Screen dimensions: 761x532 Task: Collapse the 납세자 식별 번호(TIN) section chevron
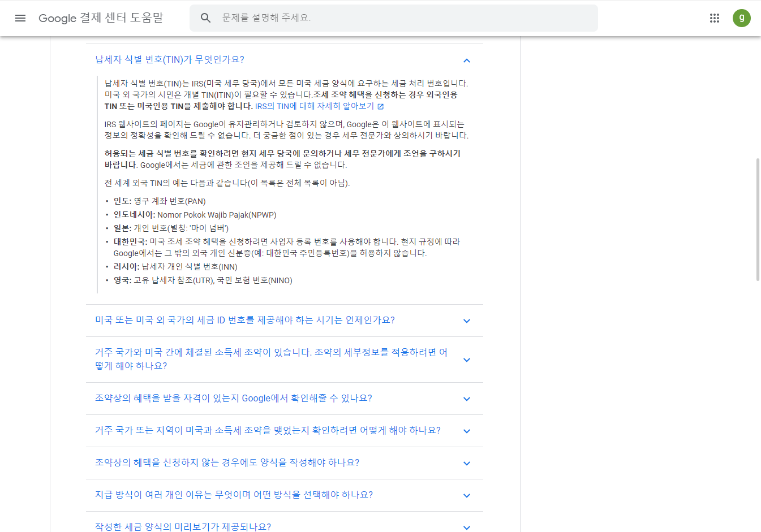(467, 60)
